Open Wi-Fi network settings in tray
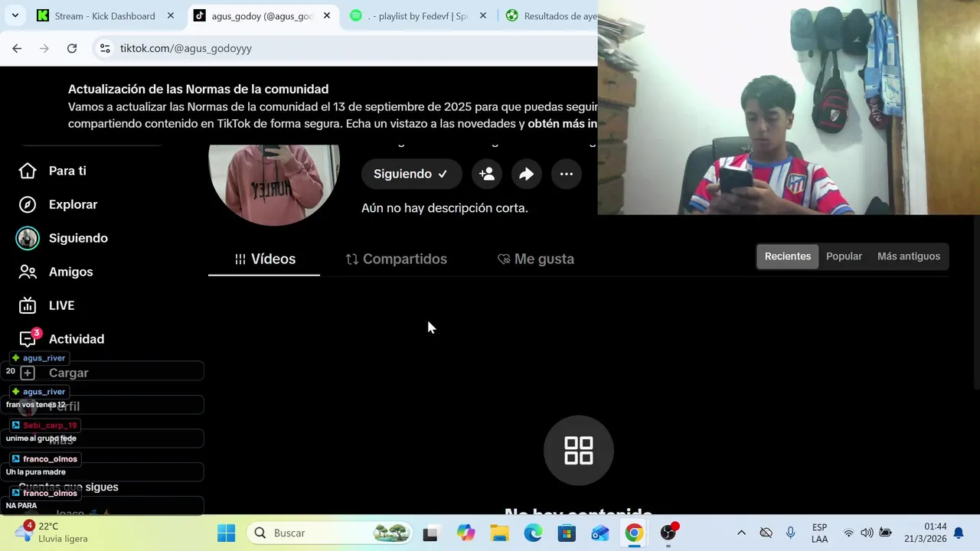 coord(848,533)
